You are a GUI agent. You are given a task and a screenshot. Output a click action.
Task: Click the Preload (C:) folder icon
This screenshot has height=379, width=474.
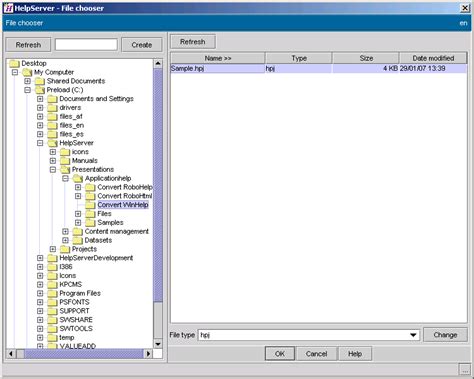(40, 90)
